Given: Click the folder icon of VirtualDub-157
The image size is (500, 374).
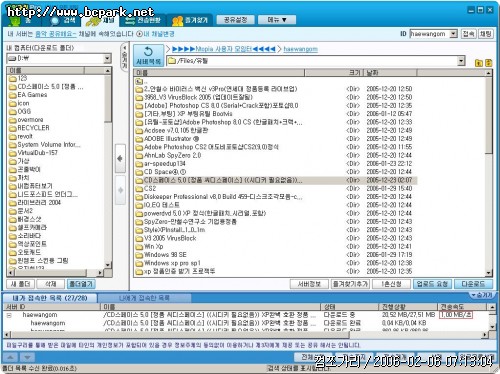Looking at the screenshot, I should coord(13,153).
